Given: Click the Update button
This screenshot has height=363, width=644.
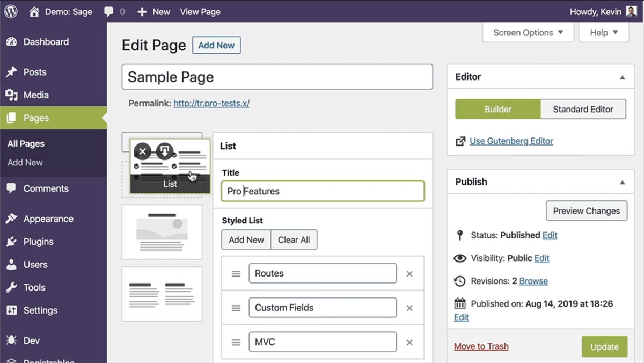Looking at the screenshot, I should coord(604,347).
